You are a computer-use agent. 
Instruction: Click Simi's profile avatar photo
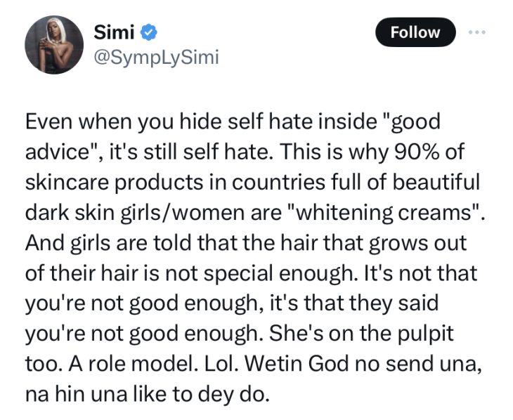pos(55,44)
